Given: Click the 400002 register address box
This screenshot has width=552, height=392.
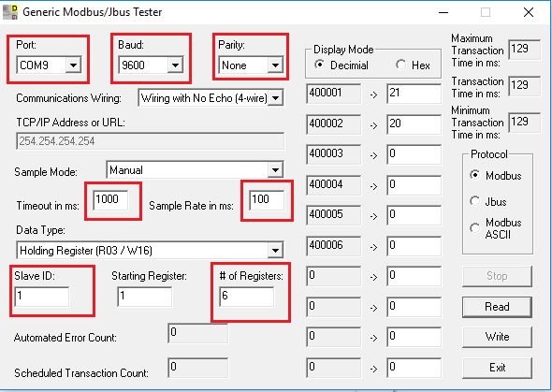Looking at the screenshot, I should [334, 124].
